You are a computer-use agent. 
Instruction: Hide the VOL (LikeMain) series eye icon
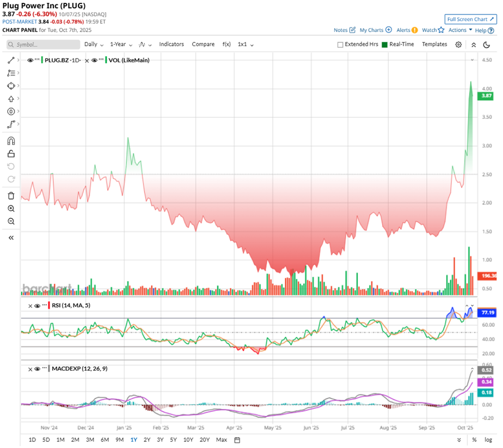(94, 60)
